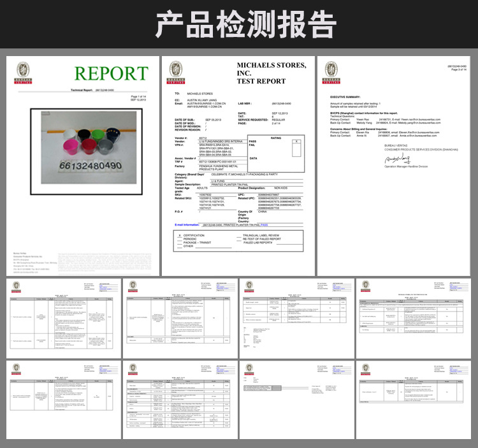Image resolution: width=478 pixels, height=448 pixels.
Task: Click the DATA label in rating box
Action: (253, 159)
